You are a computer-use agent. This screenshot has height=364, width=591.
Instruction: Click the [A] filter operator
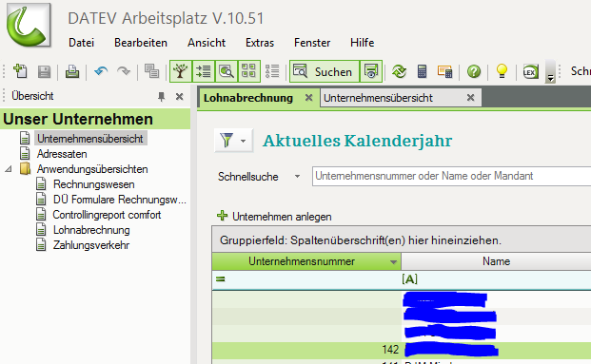(x=410, y=278)
